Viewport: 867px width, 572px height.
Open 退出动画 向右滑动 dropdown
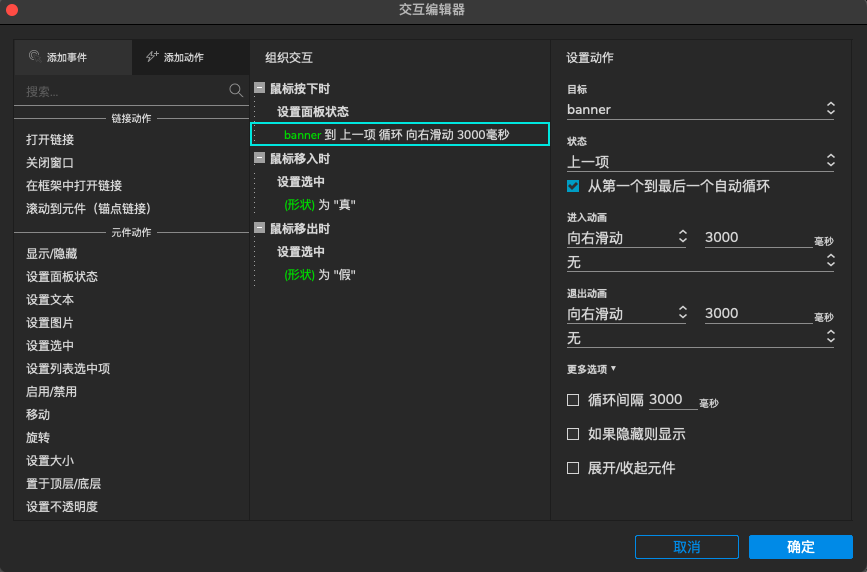click(626, 314)
